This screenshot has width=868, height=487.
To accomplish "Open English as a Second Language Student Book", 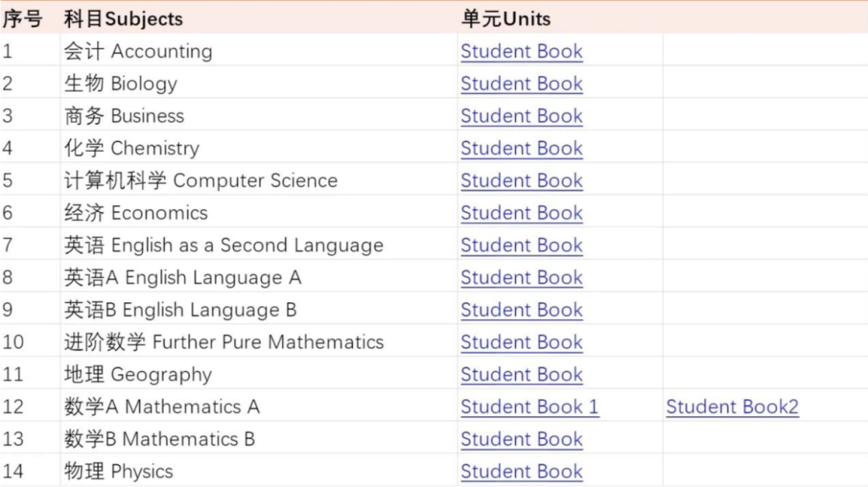I will (522, 245).
